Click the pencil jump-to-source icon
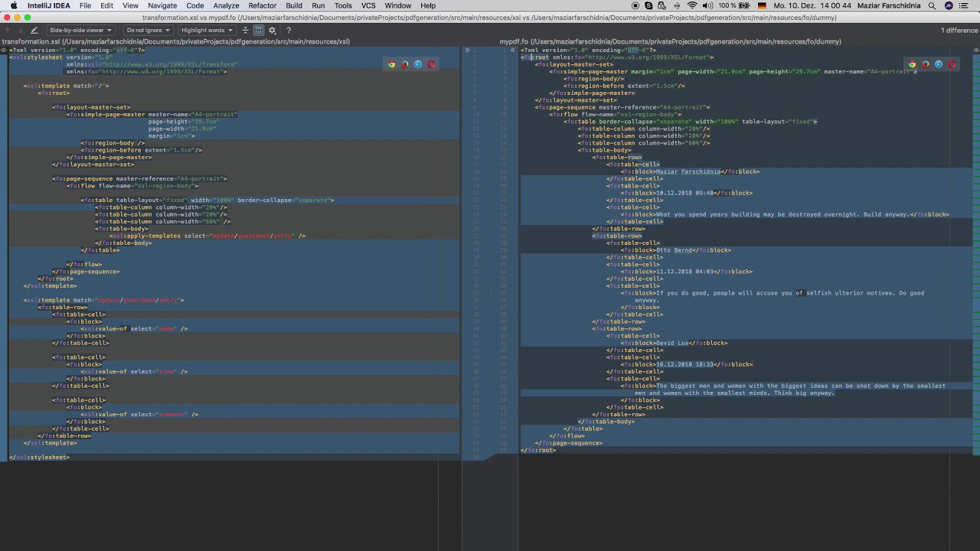The height and width of the screenshot is (551, 980). [x=34, y=31]
